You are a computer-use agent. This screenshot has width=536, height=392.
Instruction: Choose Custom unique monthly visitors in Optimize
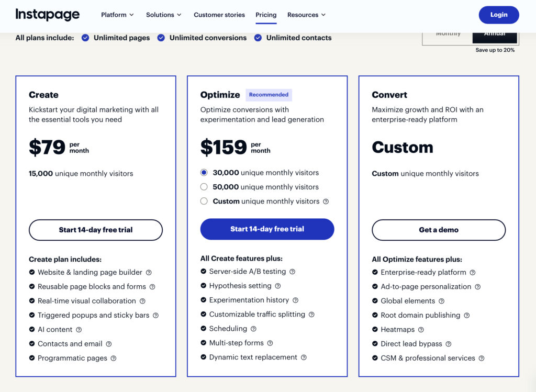204,201
